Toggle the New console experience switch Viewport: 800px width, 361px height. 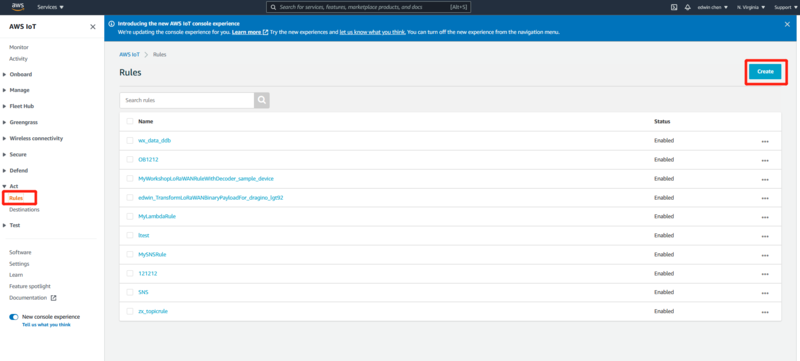(x=14, y=317)
